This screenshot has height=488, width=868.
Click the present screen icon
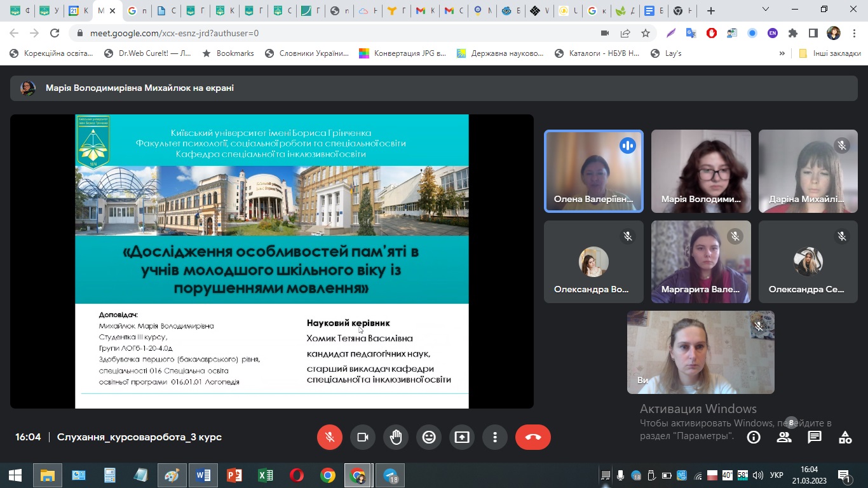click(x=462, y=437)
